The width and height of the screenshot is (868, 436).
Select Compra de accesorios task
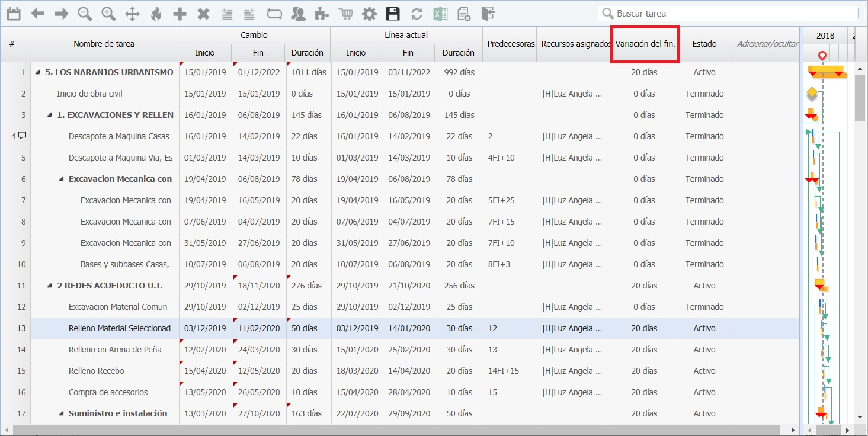(x=108, y=392)
